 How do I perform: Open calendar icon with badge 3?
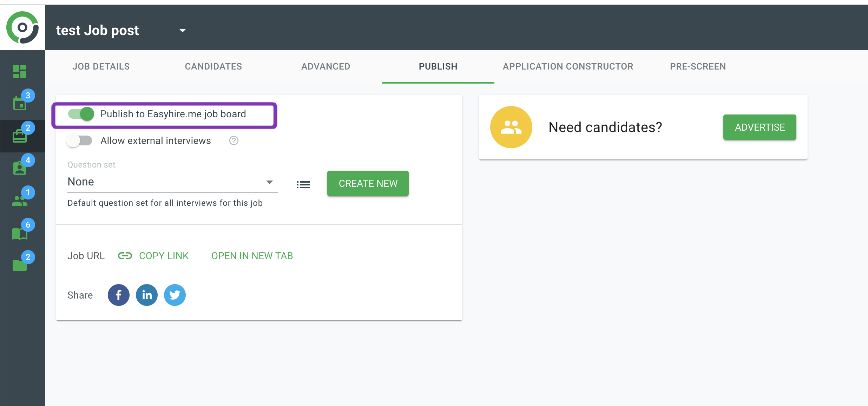(x=20, y=103)
